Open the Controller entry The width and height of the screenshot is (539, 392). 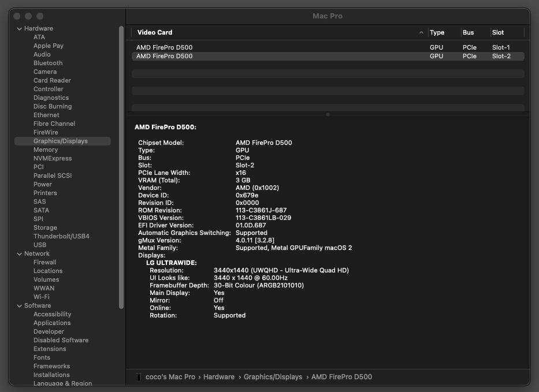(x=49, y=89)
